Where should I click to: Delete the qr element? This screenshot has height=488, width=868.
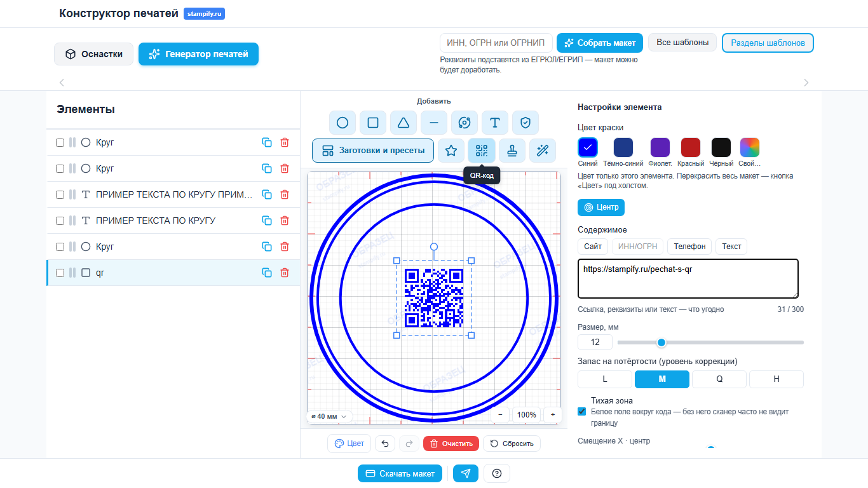pyautogui.click(x=285, y=273)
